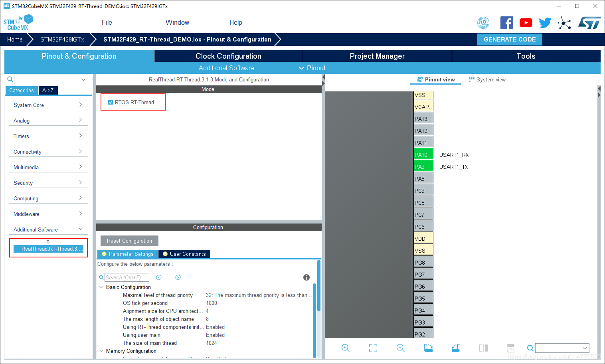Open the pinout search combo box
This screenshot has width=605, height=364.
tap(562, 348)
